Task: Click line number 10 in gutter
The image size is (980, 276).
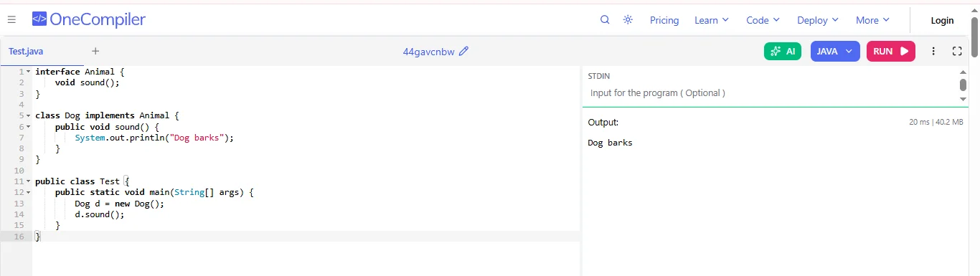Action: point(19,171)
